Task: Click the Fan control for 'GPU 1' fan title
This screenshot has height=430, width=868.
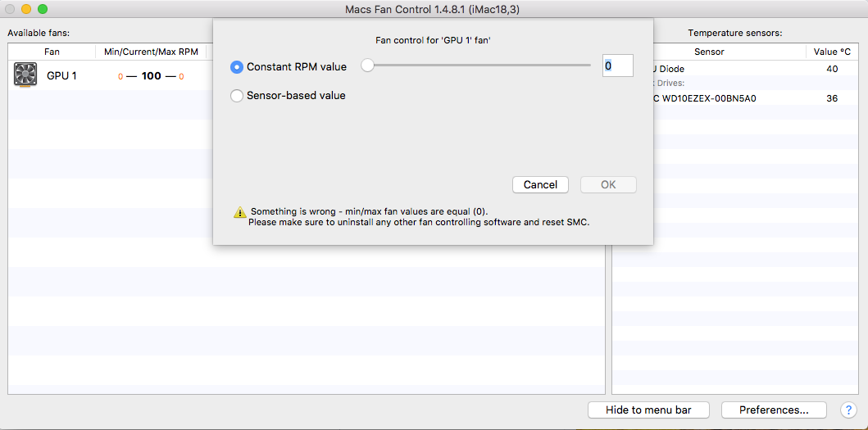Action: (434, 40)
